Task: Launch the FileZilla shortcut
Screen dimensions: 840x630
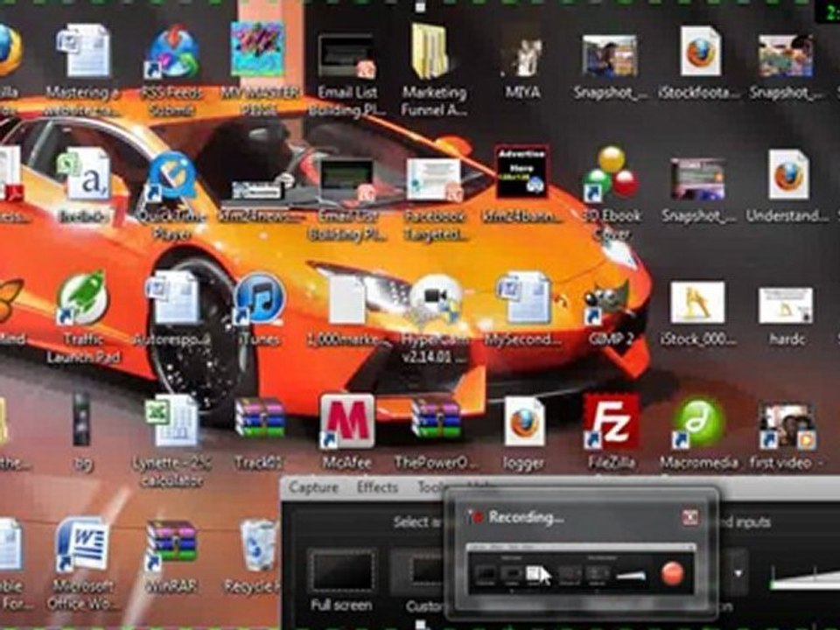Action: click(612, 421)
